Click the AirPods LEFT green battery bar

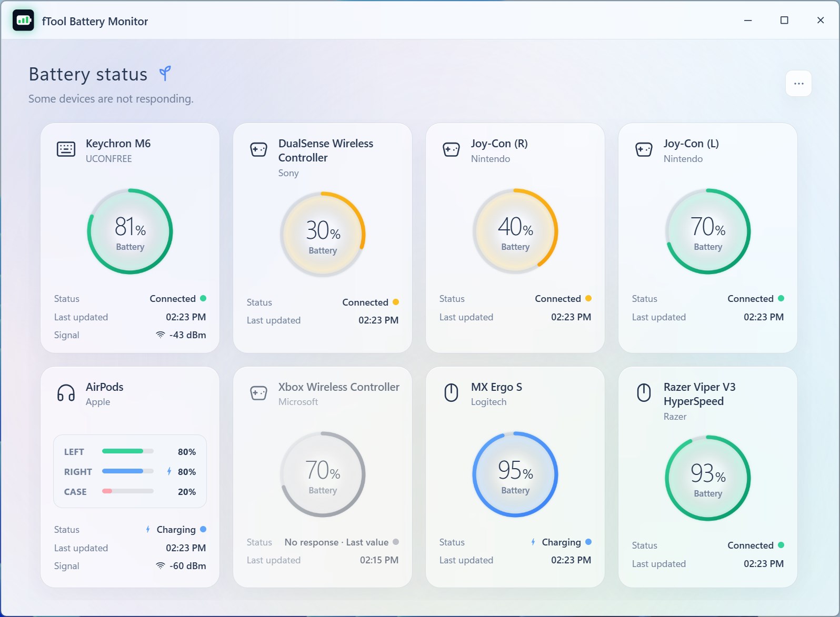pyautogui.click(x=128, y=451)
